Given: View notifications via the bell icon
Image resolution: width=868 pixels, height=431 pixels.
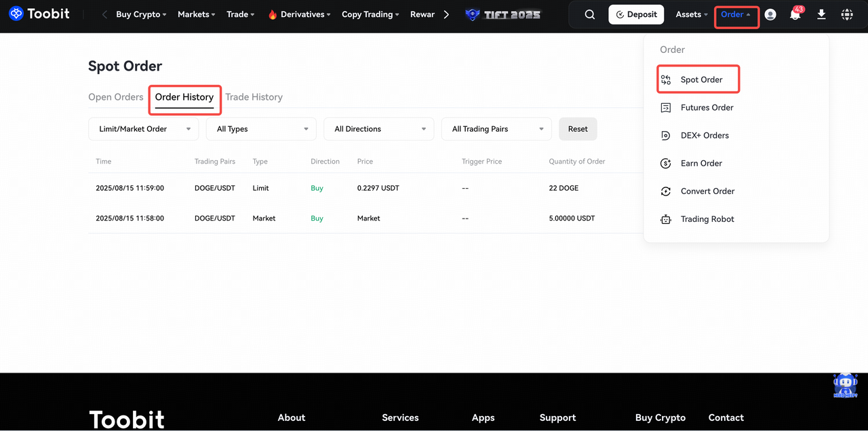Looking at the screenshot, I should pyautogui.click(x=795, y=14).
